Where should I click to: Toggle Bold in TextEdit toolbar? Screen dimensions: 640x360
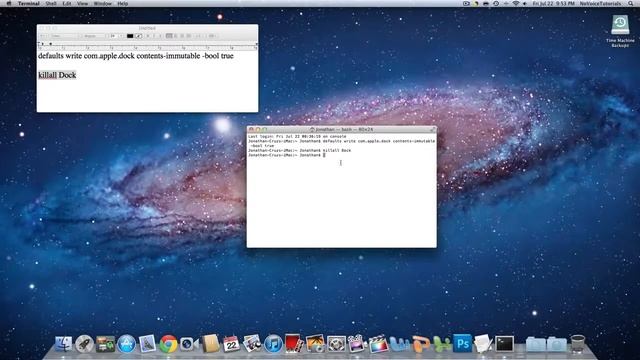click(x=148, y=36)
